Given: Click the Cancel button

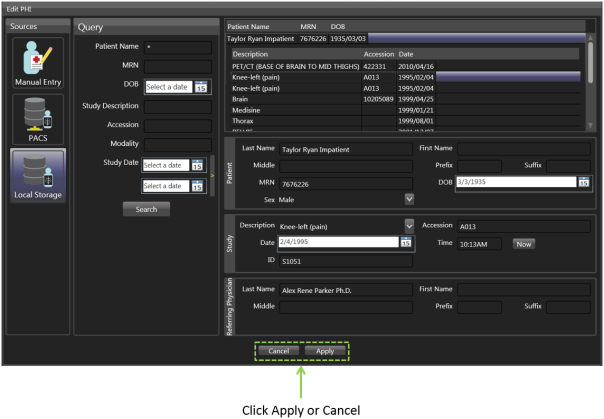Looking at the screenshot, I should point(277,351).
